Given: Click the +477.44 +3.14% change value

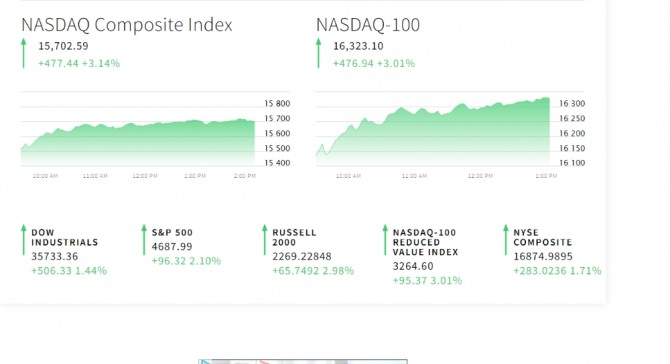Looking at the screenshot, I should [79, 63].
